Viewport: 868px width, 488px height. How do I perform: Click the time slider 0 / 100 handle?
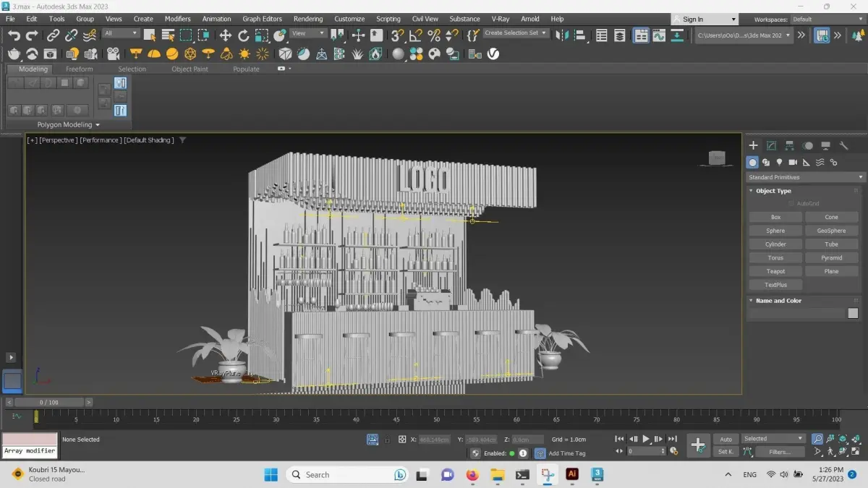(49, 402)
